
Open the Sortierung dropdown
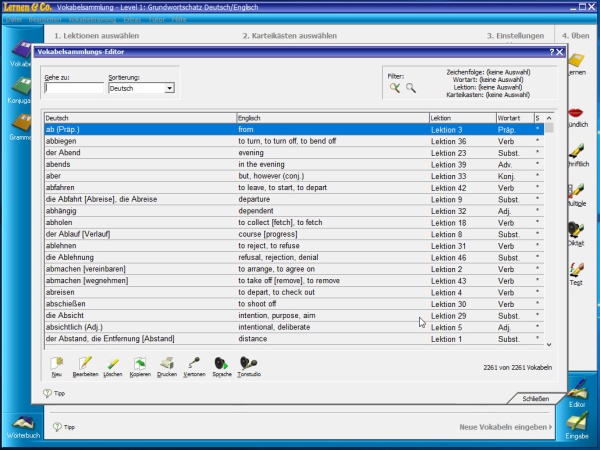point(169,88)
